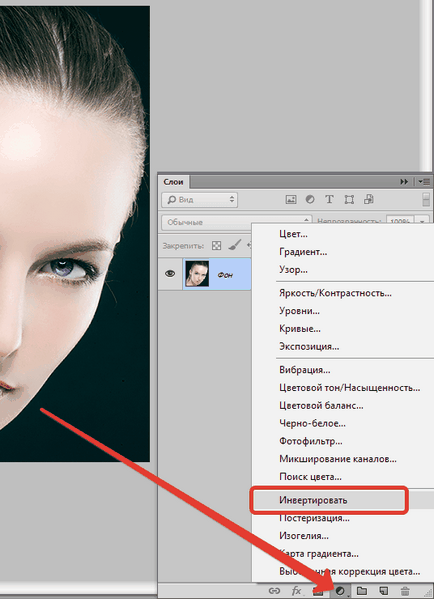The image size is (434, 599).
Task: Click the pixel layer filter icon
Action: 291,199
